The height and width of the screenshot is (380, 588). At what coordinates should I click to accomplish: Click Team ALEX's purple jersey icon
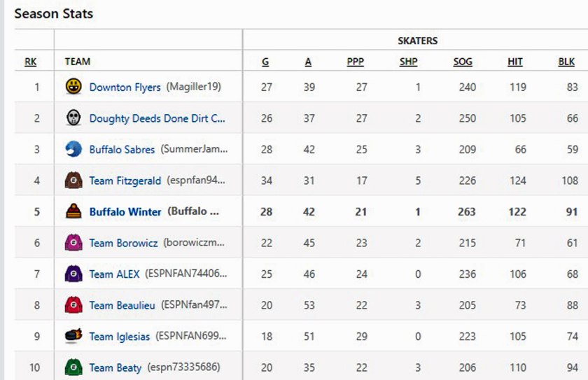(73, 274)
